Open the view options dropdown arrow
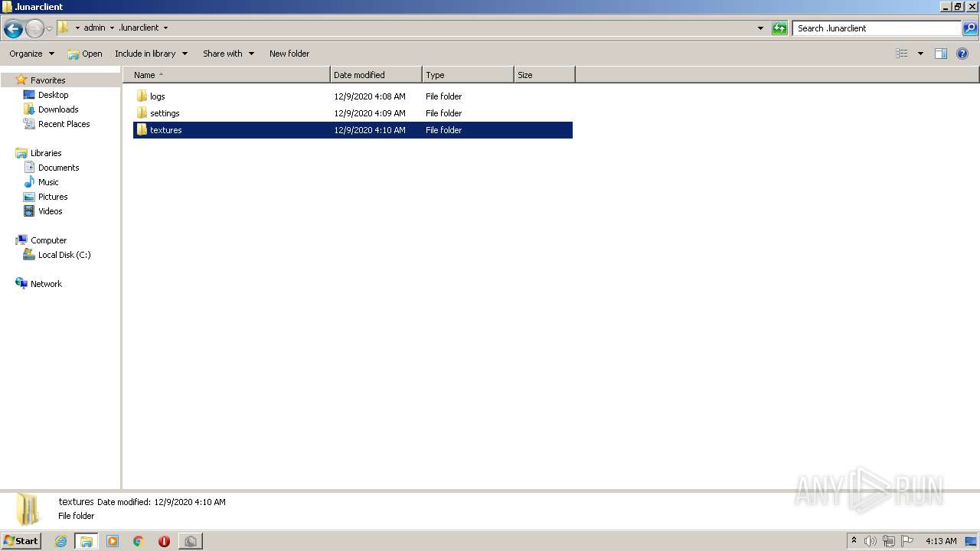980x551 pixels. (x=920, y=54)
